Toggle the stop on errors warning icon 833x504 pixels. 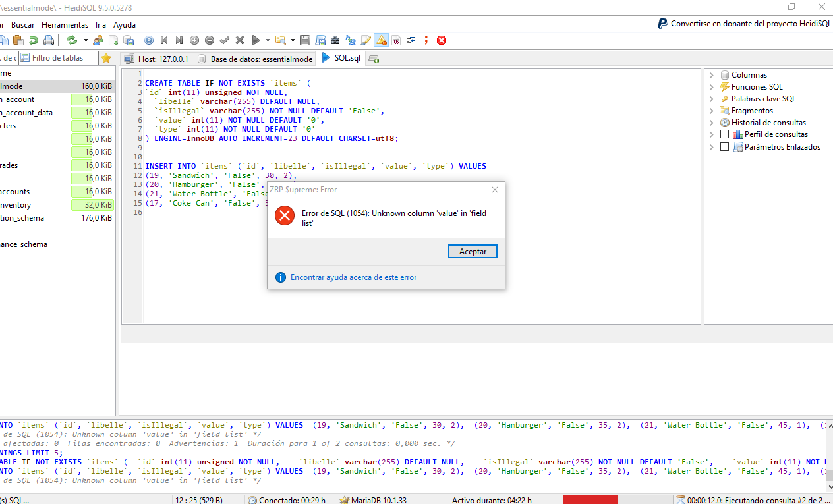(381, 40)
